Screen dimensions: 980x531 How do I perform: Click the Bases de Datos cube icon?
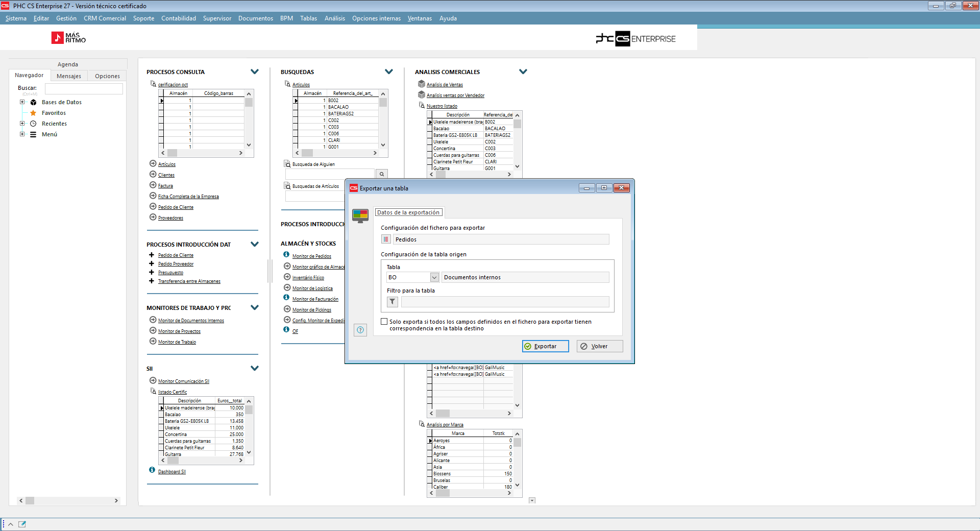point(33,102)
